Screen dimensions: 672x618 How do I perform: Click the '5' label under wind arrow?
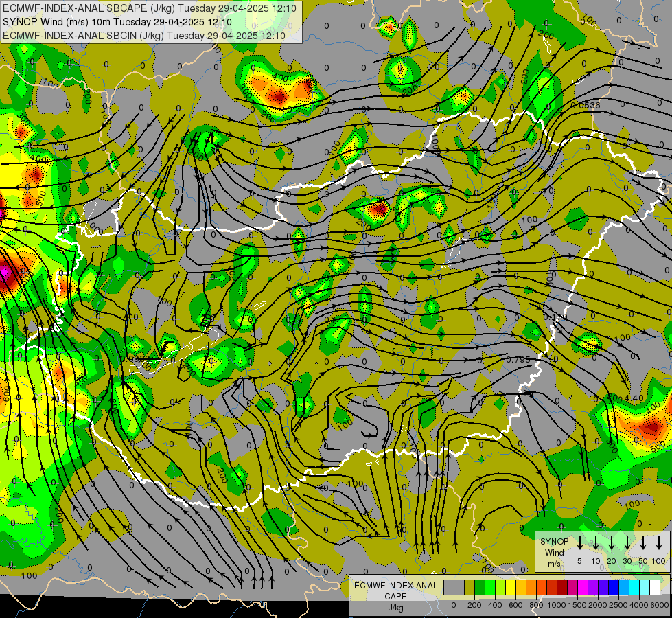(579, 561)
